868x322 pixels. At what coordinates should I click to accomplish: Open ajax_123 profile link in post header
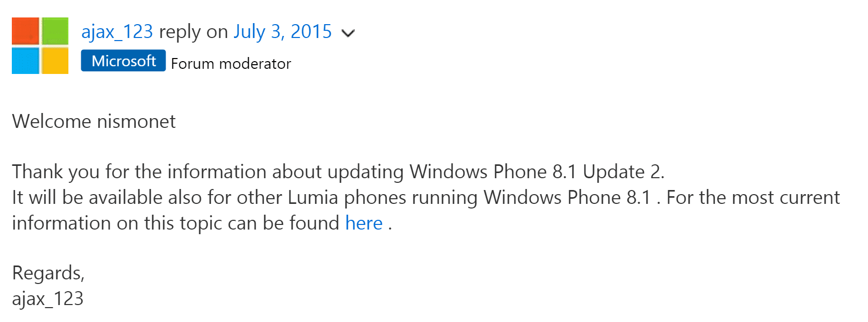pos(117,32)
